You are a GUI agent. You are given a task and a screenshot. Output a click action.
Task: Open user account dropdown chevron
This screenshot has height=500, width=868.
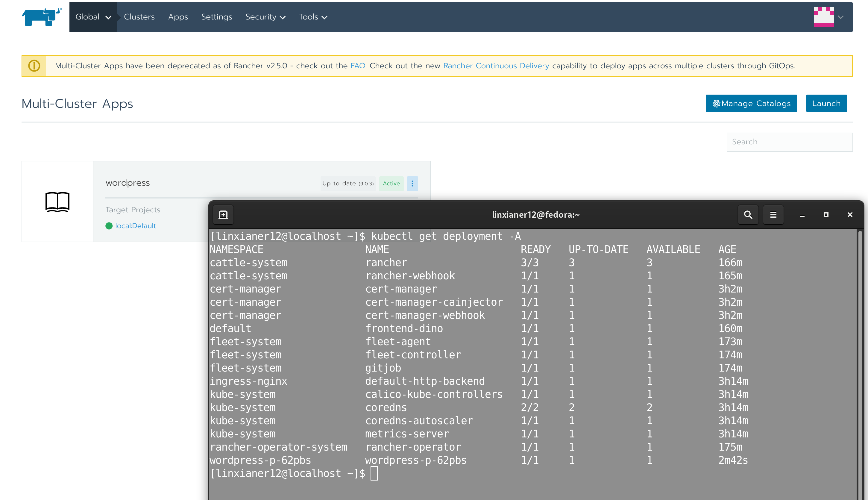coord(840,17)
